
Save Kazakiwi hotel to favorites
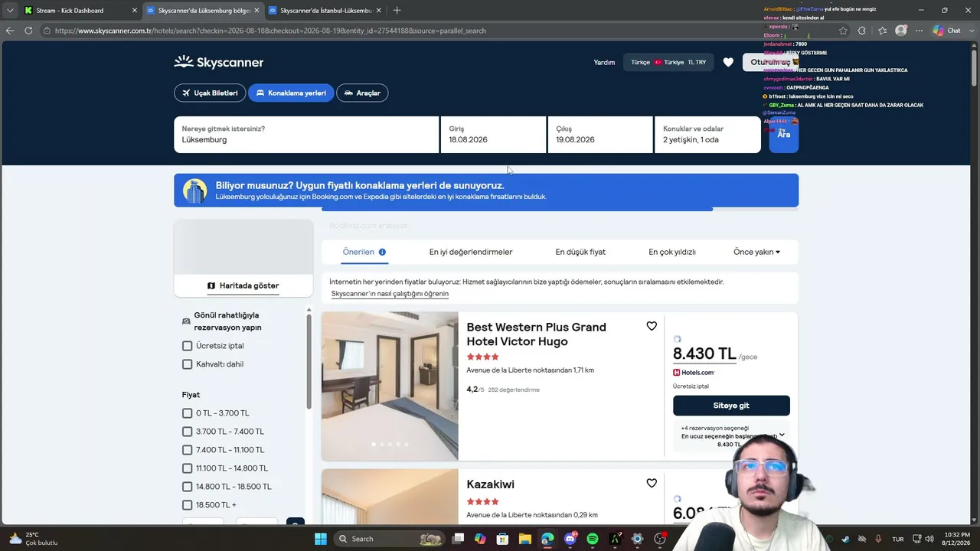click(x=652, y=484)
